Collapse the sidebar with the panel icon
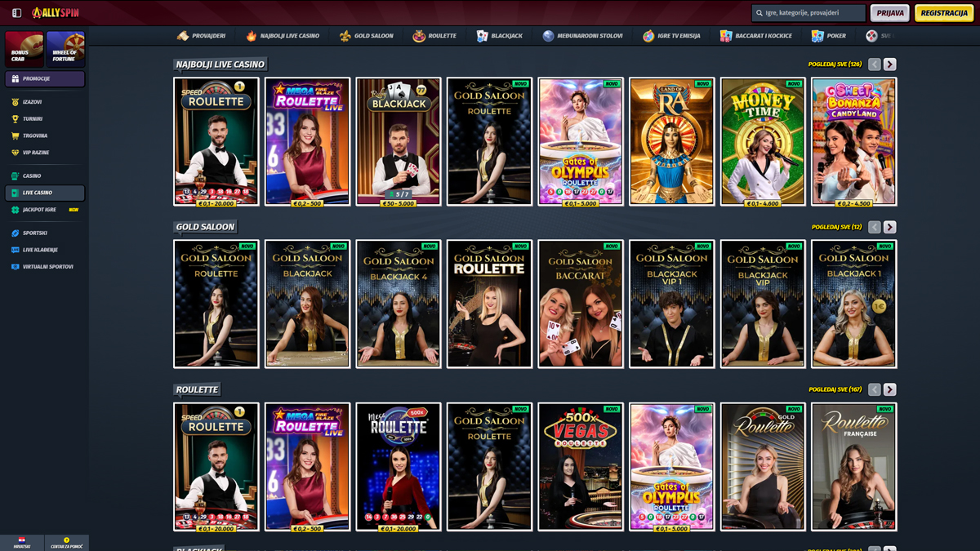Viewport: 980px width, 551px height. click(16, 13)
